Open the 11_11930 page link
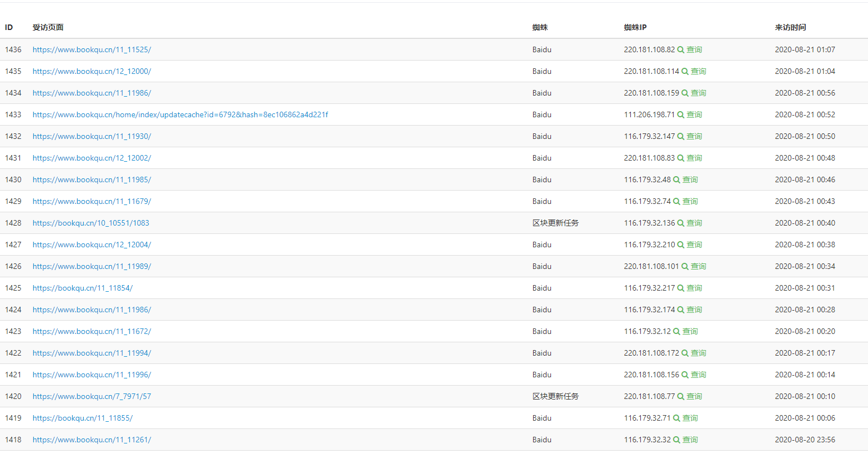The width and height of the screenshot is (868, 454). (x=92, y=136)
